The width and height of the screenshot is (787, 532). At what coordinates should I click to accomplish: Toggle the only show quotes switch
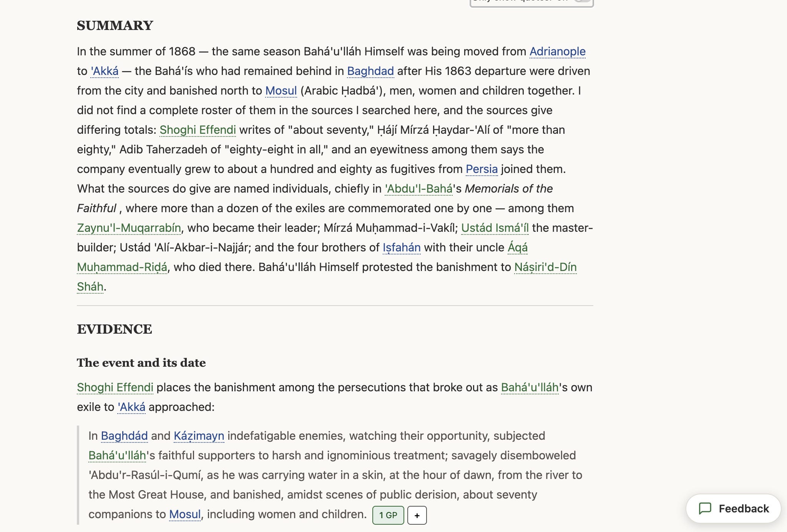pyautogui.click(x=583, y=1)
